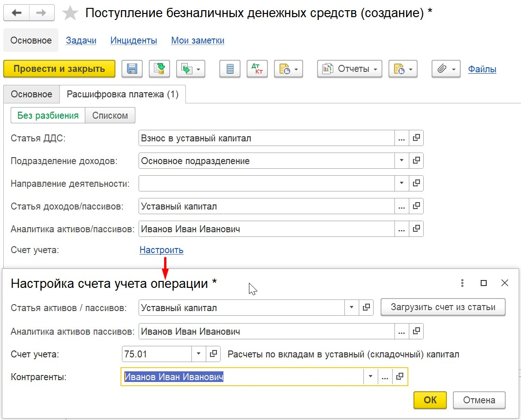Choose Аналитика активов пассивов via dialog ellipsis
The width and height of the screenshot is (521, 420).
[x=402, y=331]
